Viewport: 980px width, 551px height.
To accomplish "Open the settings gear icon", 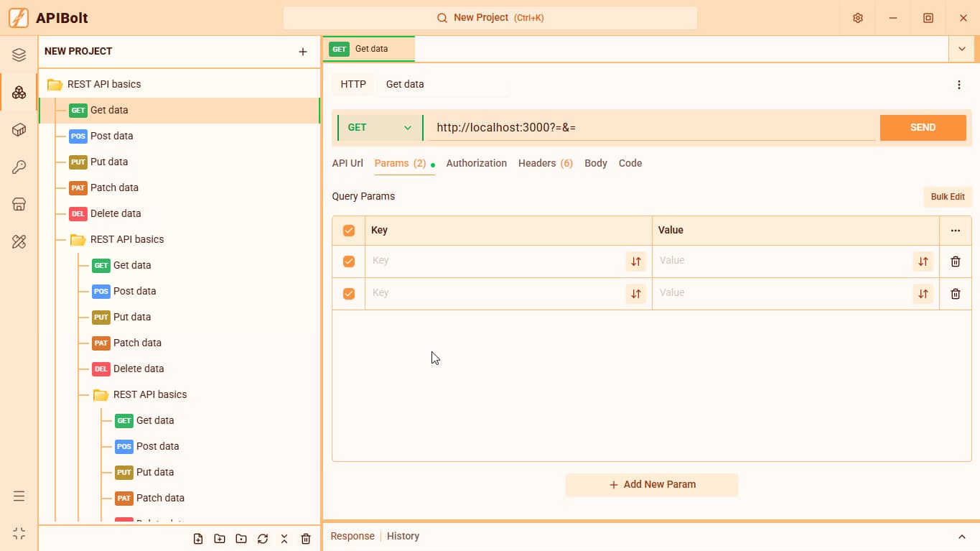I will [x=858, y=18].
